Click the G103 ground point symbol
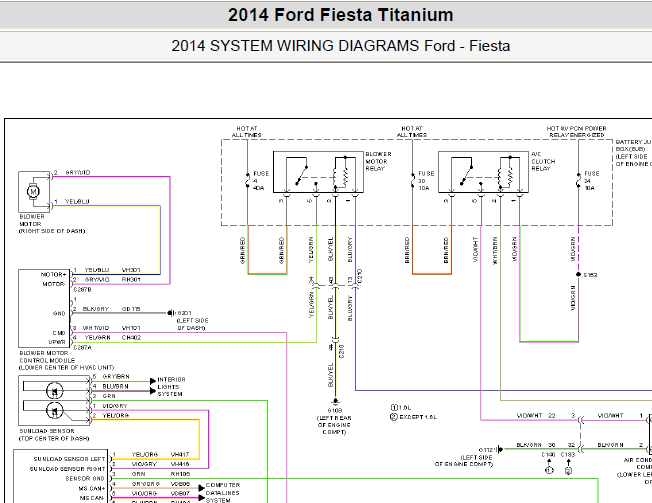Image resolution: width=652 pixels, height=503 pixels. pos(336,402)
